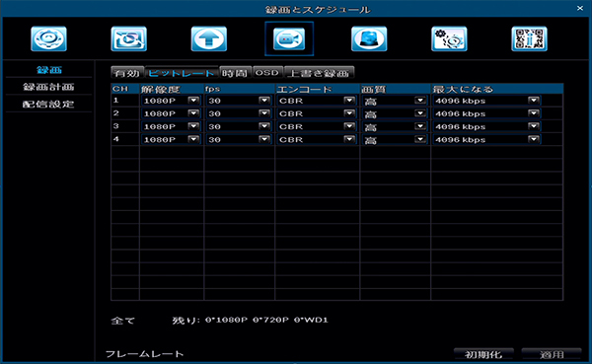The height and width of the screenshot is (364, 592).
Task: Click the 残り 0*1080P 0*720P 0*WD1 text
Action: [250, 321]
